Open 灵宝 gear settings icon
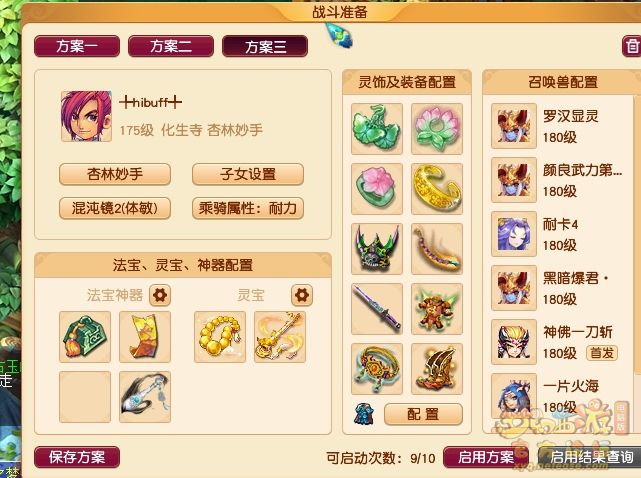The image size is (641, 478). click(x=302, y=295)
